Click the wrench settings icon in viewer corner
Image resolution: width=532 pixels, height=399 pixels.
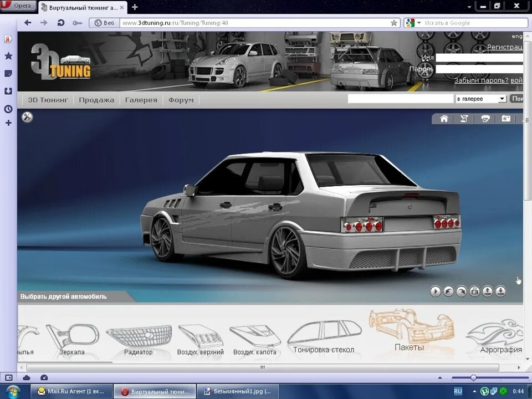click(27, 117)
